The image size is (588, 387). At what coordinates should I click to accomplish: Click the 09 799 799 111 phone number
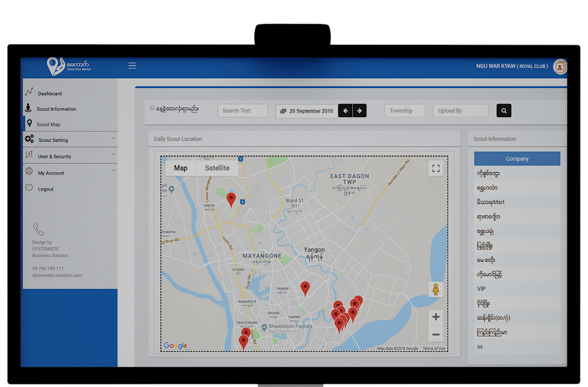click(x=48, y=268)
